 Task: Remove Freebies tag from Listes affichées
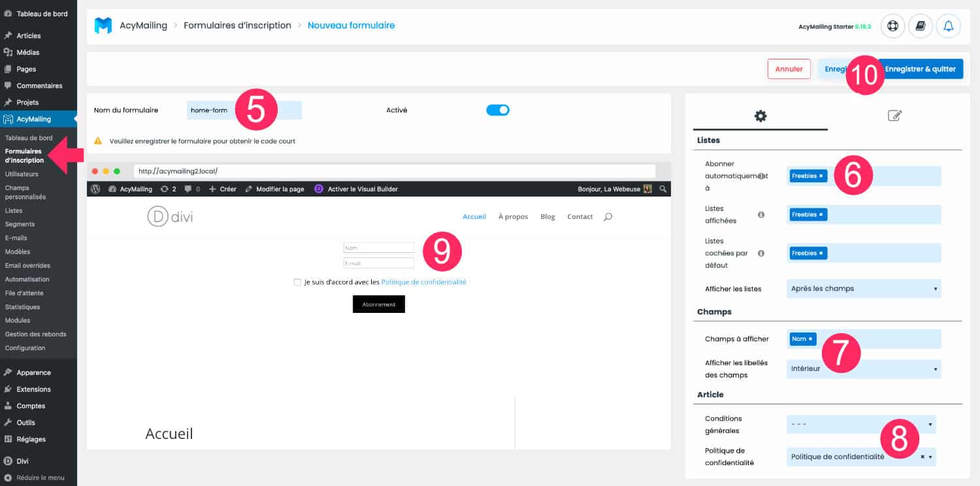point(821,214)
